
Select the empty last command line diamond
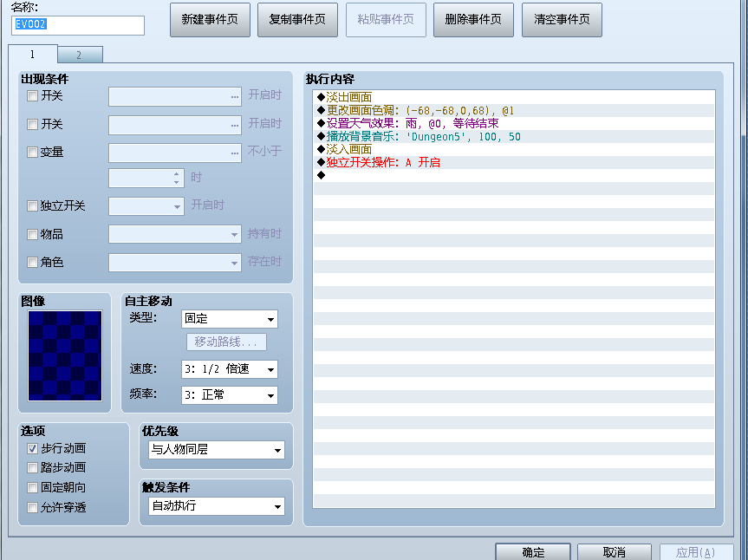click(x=321, y=175)
